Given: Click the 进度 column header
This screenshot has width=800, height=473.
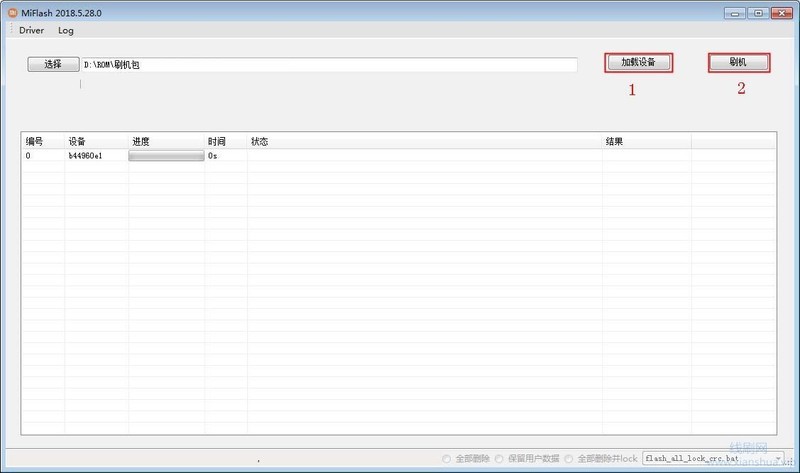Looking at the screenshot, I should pyautogui.click(x=166, y=141).
